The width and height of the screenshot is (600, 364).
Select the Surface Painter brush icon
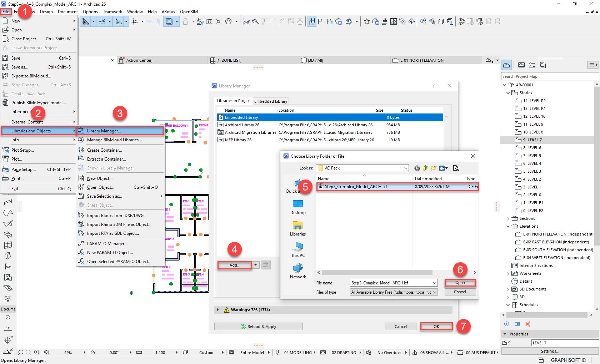coord(385,21)
